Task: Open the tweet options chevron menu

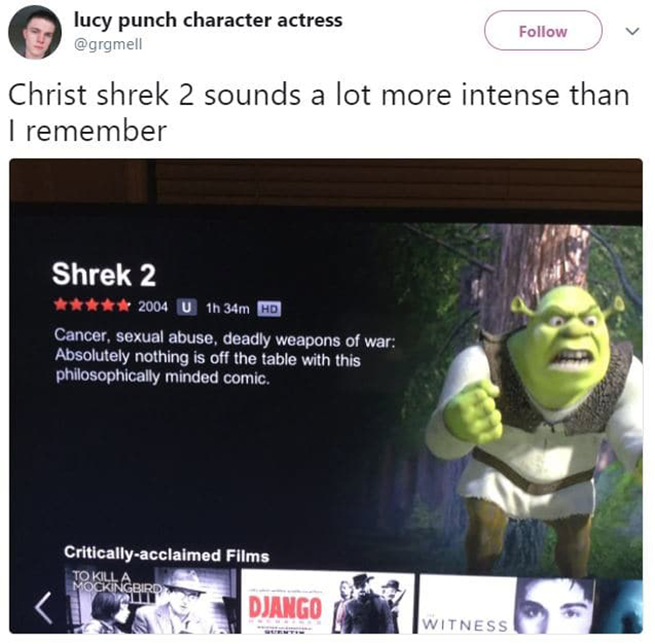Action: coord(632,31)
